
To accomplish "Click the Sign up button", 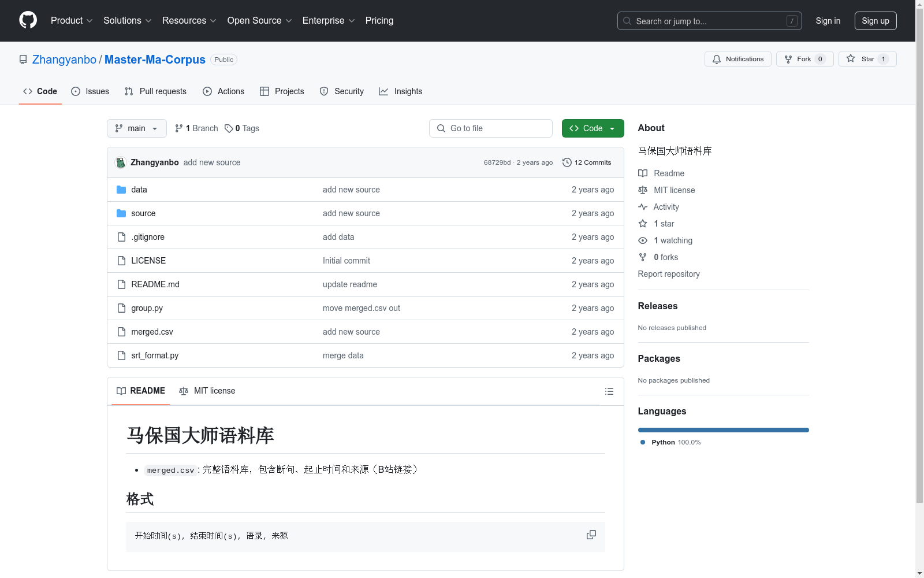I will point(875,21).
